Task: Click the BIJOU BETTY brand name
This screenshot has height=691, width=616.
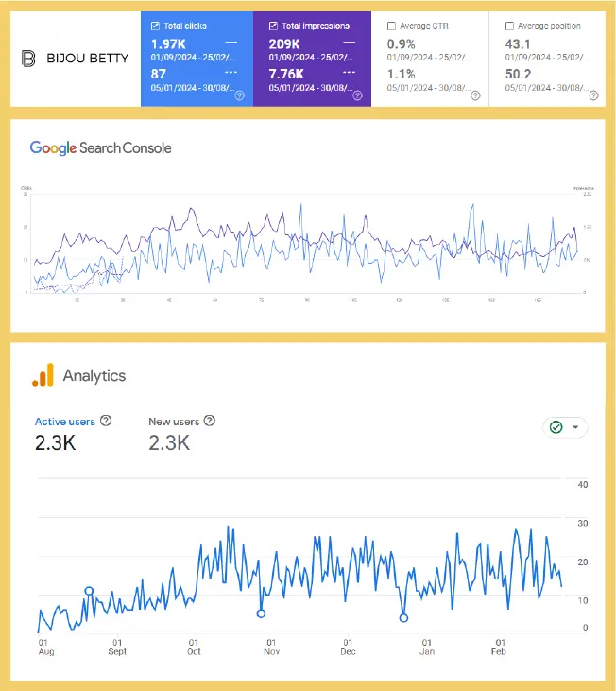Action: (x=88, y=59)
